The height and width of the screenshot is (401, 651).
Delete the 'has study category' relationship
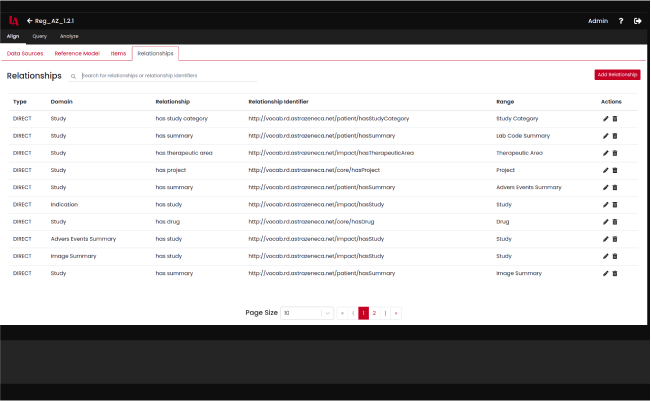[x=615, y=119]
